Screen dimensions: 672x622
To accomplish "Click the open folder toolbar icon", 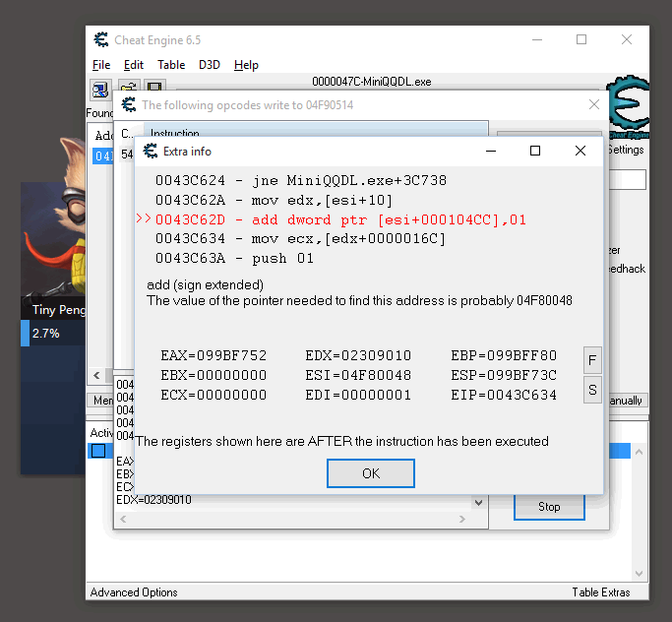I will coord(129,86).
